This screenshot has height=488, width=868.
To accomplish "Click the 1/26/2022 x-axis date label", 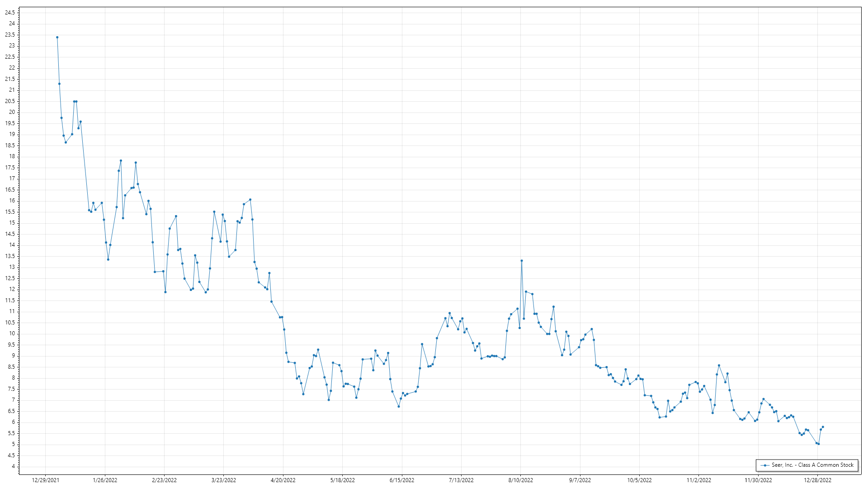I will pyautogui.click(x=105, y=480).
